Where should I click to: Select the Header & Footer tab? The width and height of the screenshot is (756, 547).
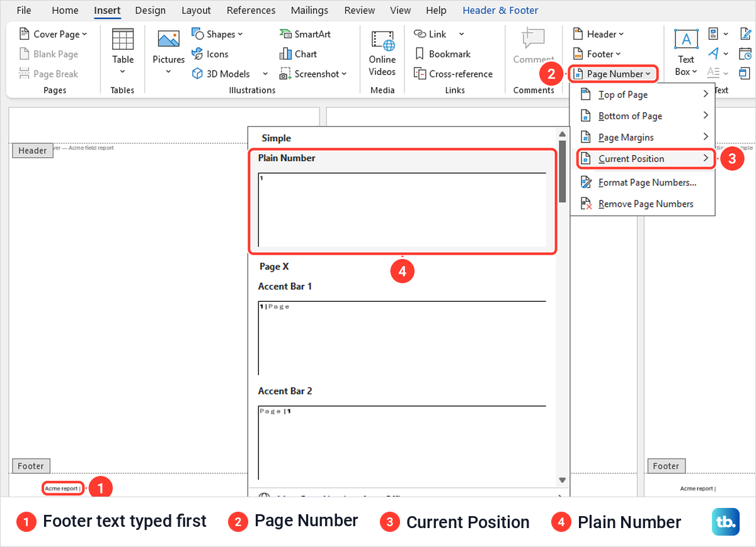pyautogui.click(x=500, y=10)
